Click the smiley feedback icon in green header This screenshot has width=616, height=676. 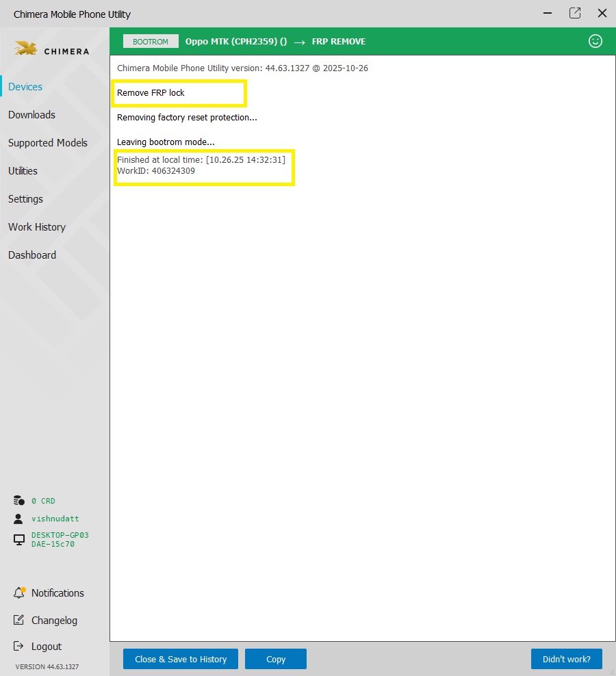click(595, 41)
